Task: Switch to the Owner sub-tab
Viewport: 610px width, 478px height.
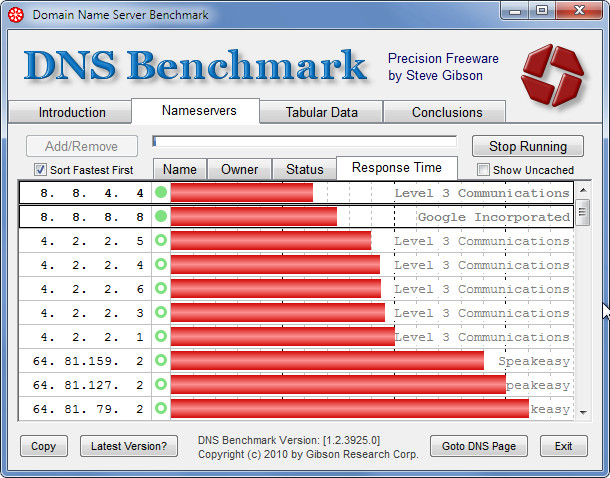Action: click(240, 170)
